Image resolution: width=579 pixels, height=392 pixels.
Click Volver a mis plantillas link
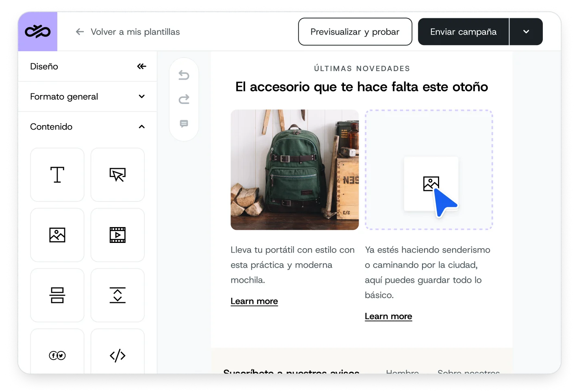click(135, 32)
